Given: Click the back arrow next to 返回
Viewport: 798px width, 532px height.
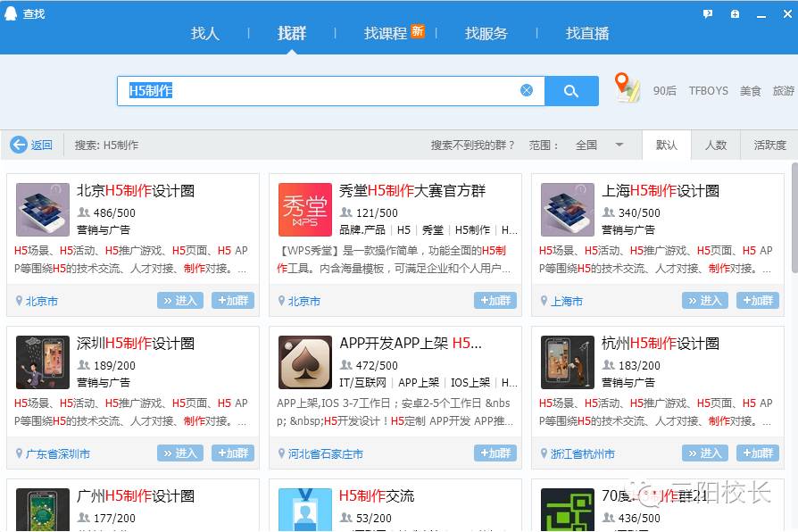Looking at the screenshot, I should click(x=18, y=144).
